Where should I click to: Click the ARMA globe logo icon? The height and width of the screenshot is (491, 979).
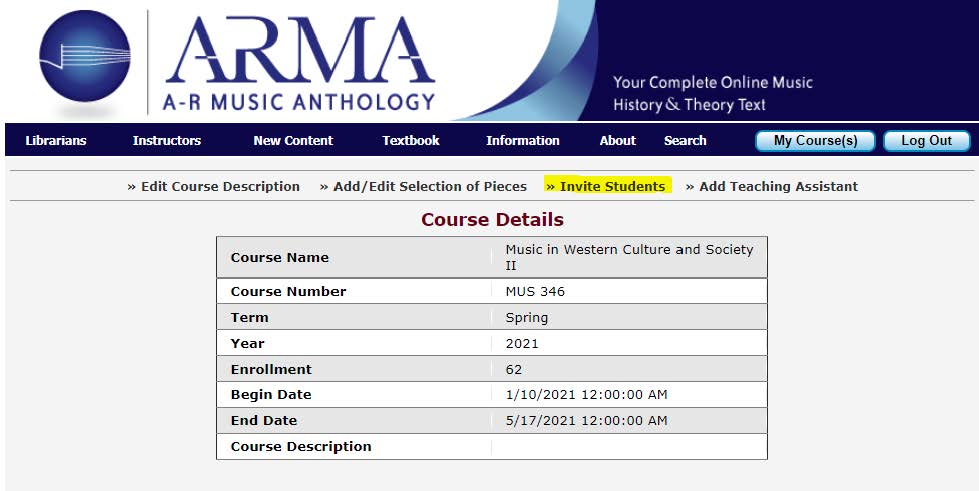point(85,57)
